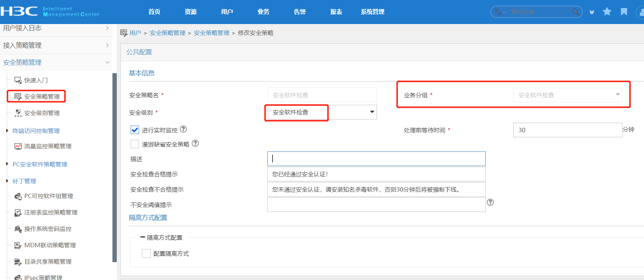Click the 处理前等待时间 input field
The image size is (644, 280).
tap(567, 130)
